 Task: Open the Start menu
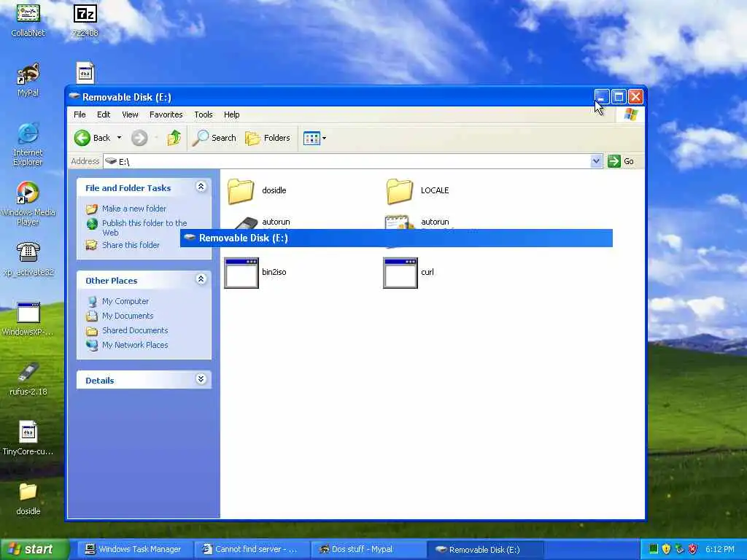pos(34,550)
